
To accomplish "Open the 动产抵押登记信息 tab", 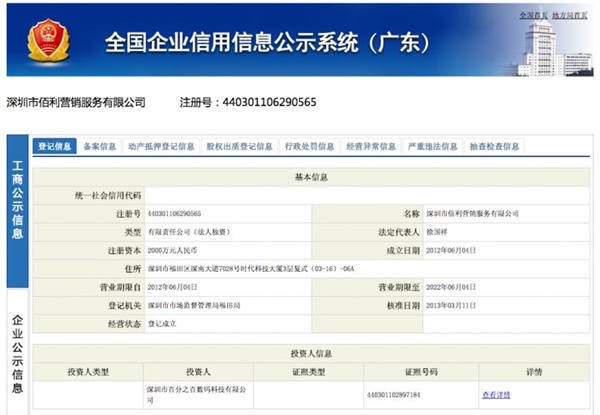I will (x=161, y=147).
